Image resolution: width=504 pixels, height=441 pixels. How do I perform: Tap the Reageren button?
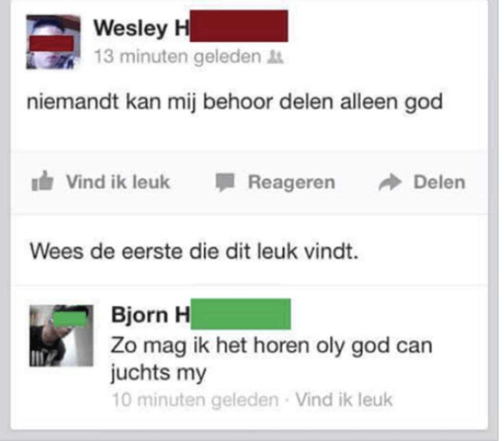pyautogui.click(x=276, y=182)
